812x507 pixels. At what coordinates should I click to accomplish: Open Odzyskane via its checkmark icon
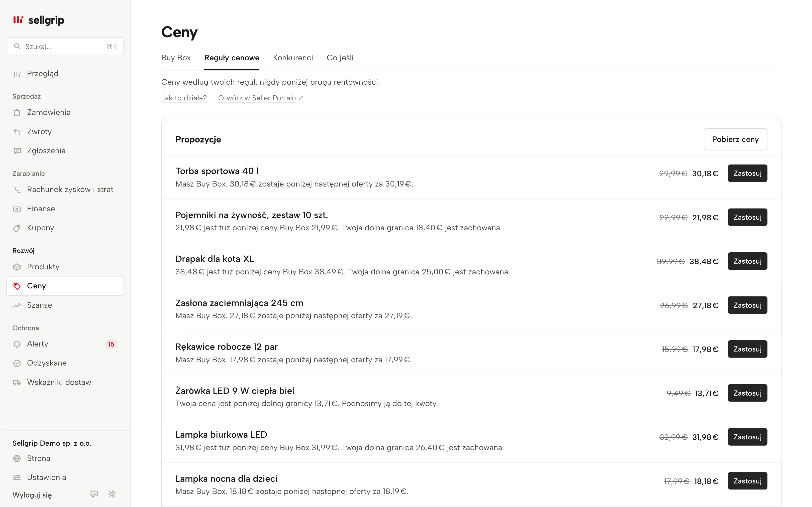click(x=17, y=363)
